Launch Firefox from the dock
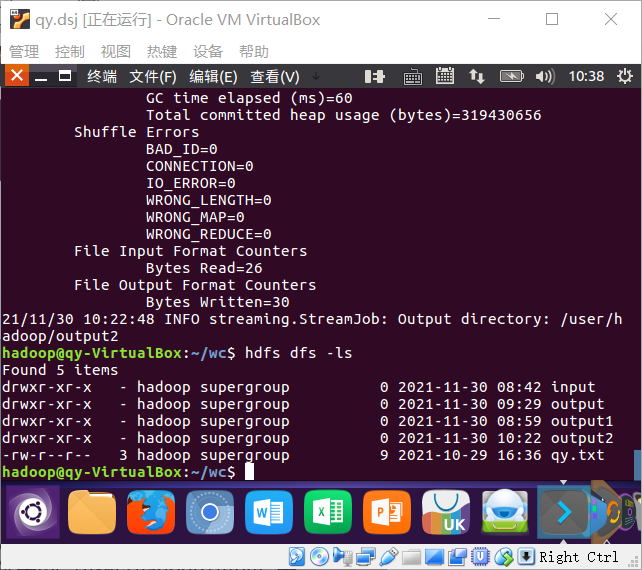The image size is (642, 570). 151,512
